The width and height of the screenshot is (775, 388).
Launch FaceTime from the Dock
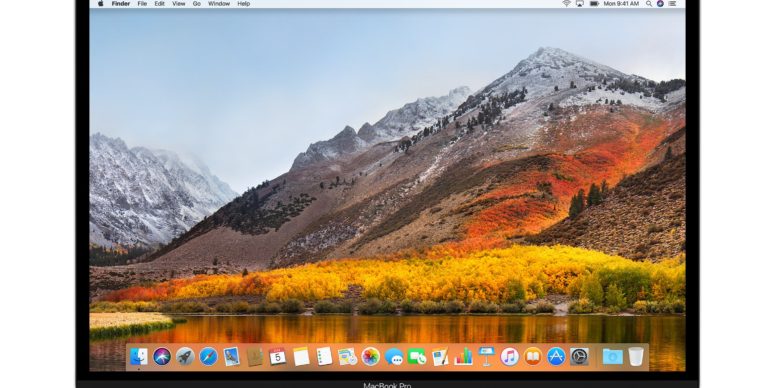point(417,356)
